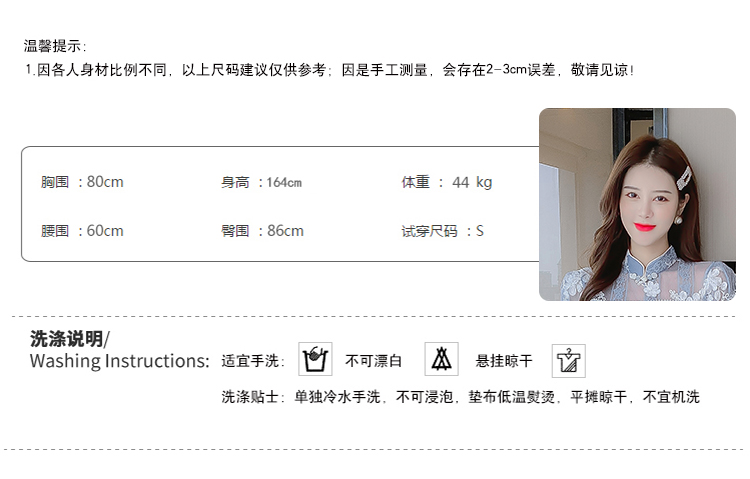
Task: Click the hand wash basin icon
Action: [315, 359]
